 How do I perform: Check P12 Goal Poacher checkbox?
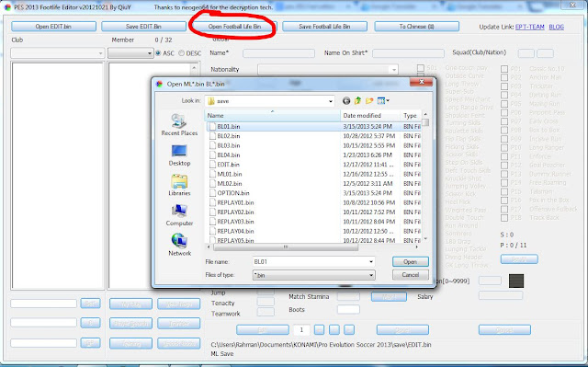click(x=504, y=166)
